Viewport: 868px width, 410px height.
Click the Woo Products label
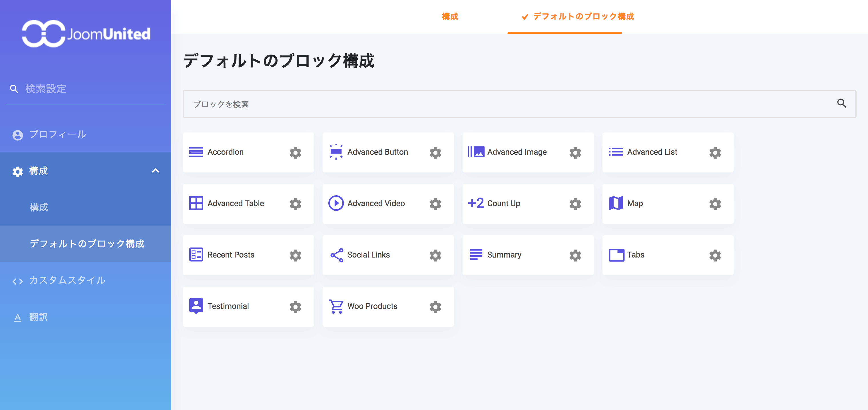372,306
